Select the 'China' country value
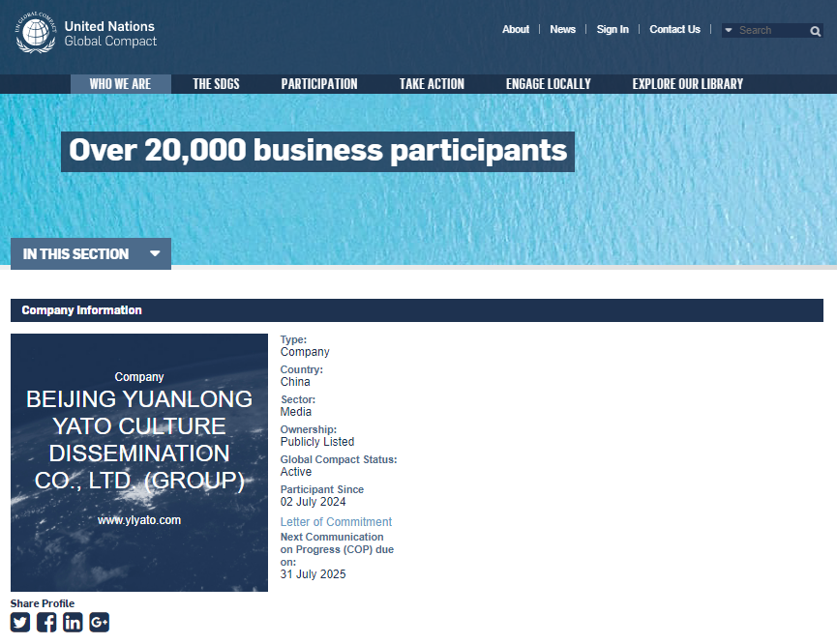This screenshot has width=837, height=644. pyautogui.click(x=295, y=382)
